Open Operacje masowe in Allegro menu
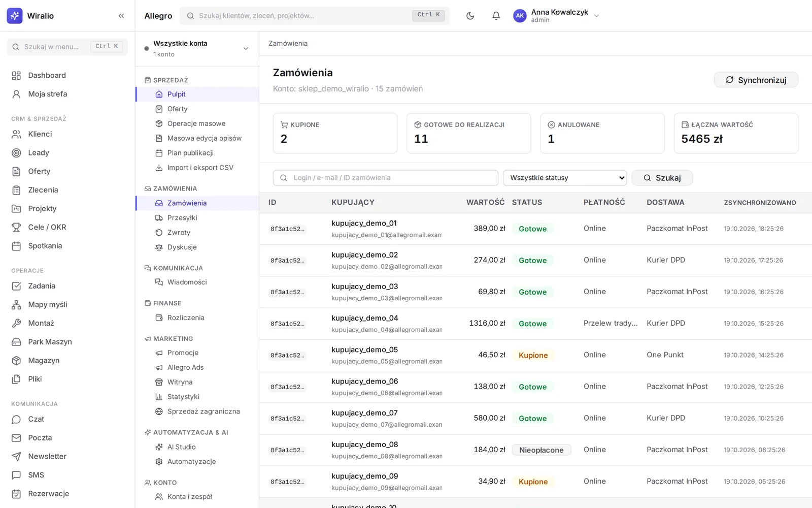812x508 pixels. (197, 123)
